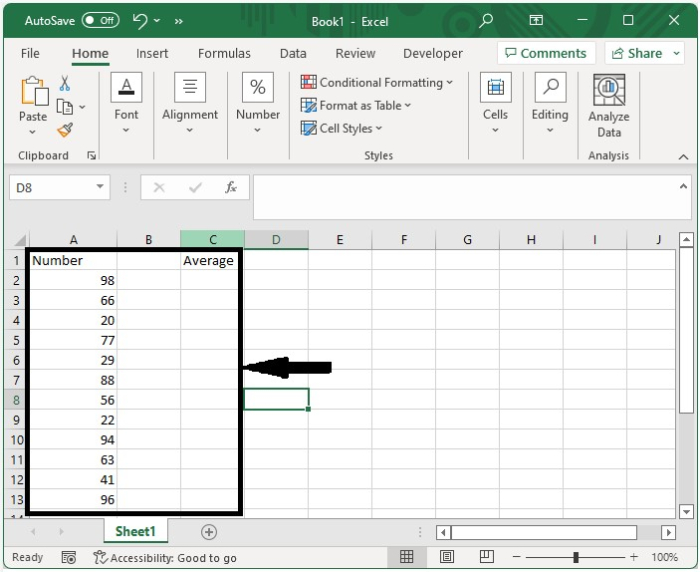
Task: Open Ribbon Display Options icon
Action: pyautogui.click(x=536, y=20)
